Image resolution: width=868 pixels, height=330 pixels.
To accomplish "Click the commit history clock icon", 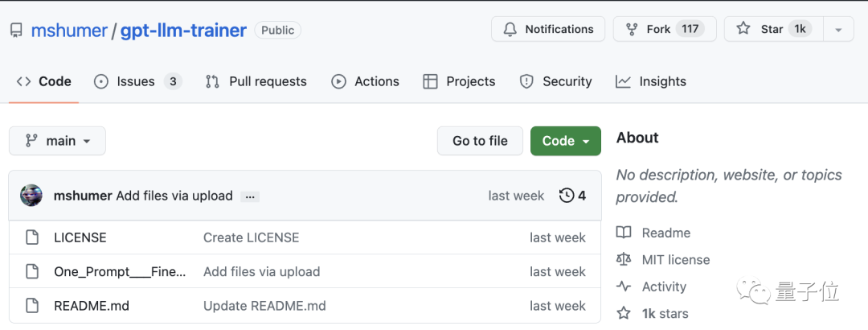I will [567, 196].
